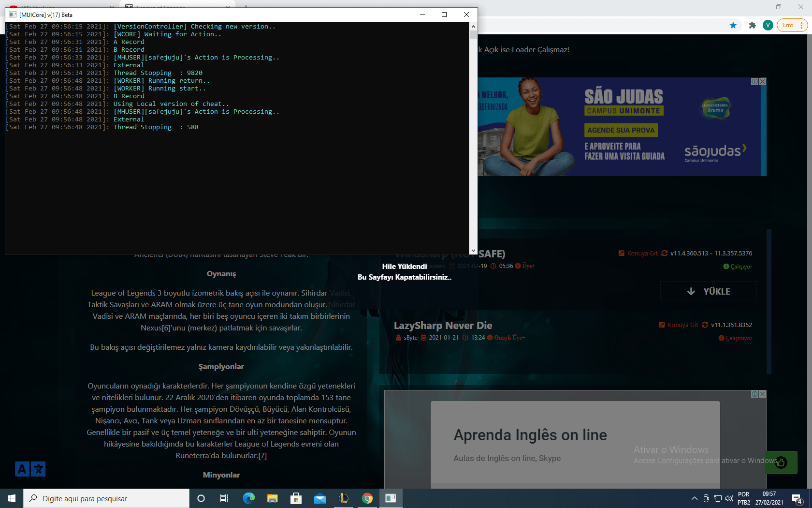The height and width of the screenshot is (508, 812).
Task: Close the São Judas ad with X
Action: point(763,82)
